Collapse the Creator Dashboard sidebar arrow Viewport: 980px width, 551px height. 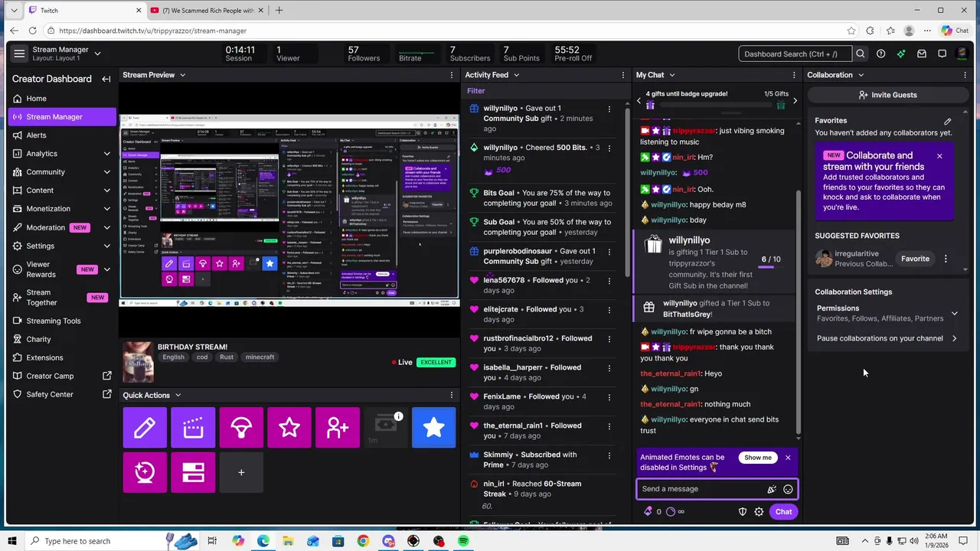pos(106,79)
